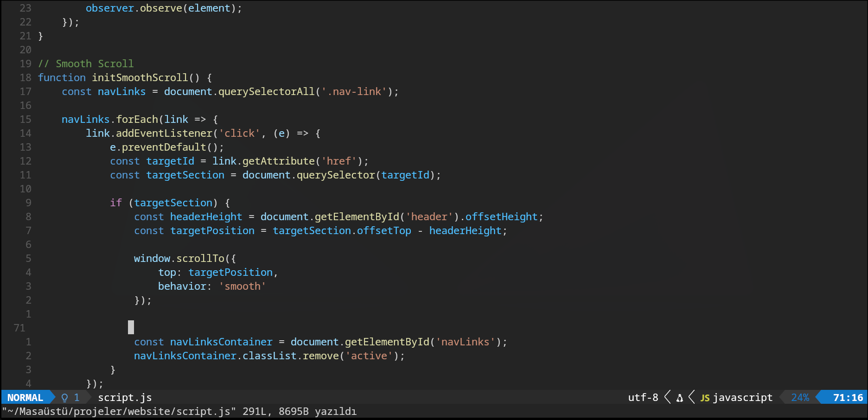Click the 'smooth' string literal
868x420 pixels.
[243, 286]
